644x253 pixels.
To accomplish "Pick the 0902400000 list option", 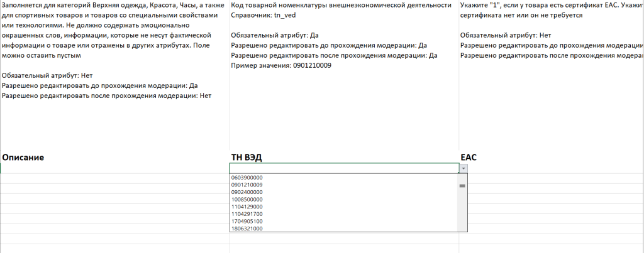I will coord(247,192).
